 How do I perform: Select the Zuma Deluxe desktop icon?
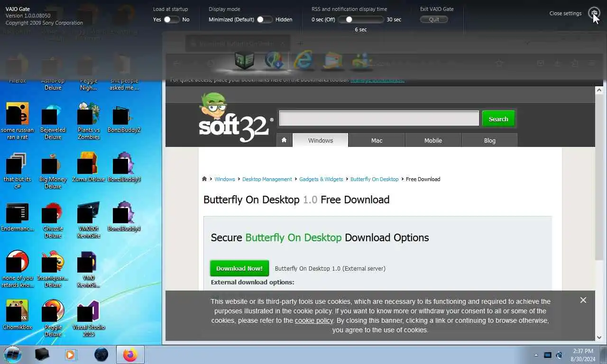(x=89, y=167)
